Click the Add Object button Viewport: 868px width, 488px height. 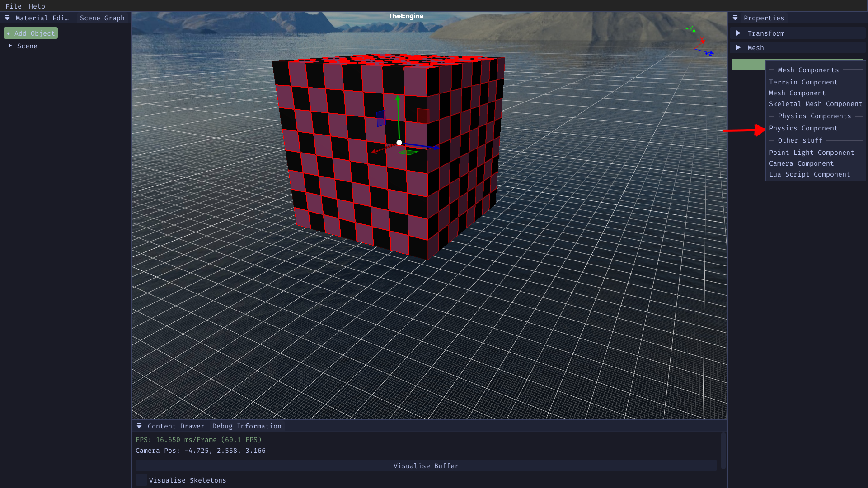pyautogui.click(x=31, y=33)
